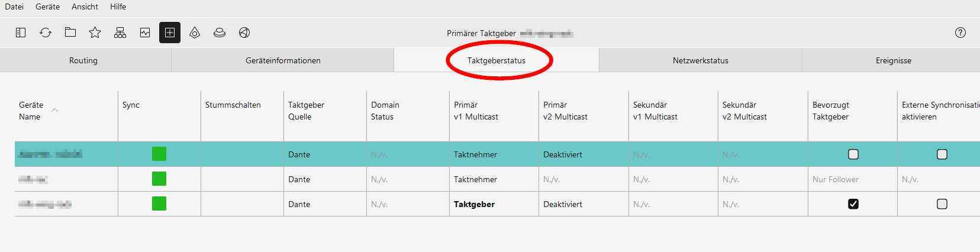Open the folder icon in the toolbar
Viewport: 980px width, 252px height.
point(70,33)
